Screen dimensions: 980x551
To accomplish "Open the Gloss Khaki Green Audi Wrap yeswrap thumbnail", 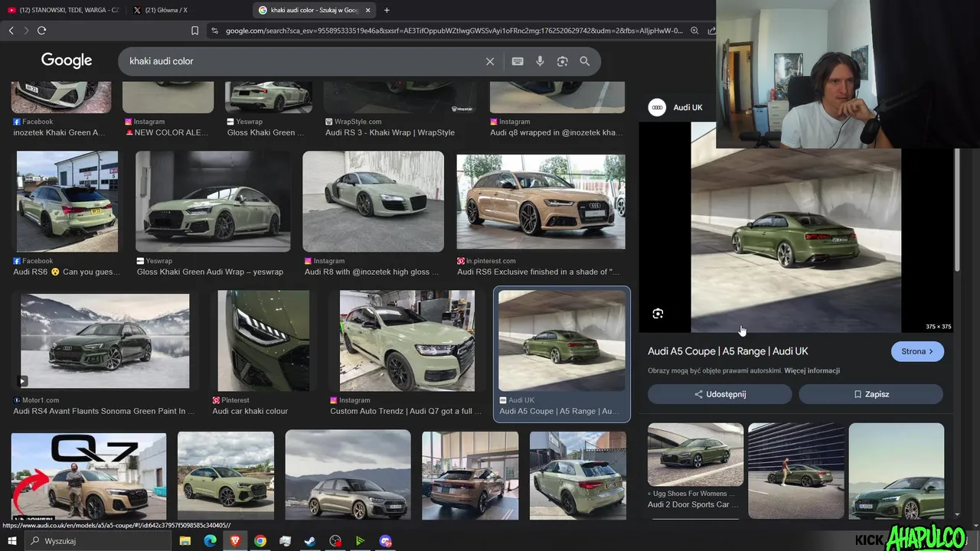I will 213,201.
